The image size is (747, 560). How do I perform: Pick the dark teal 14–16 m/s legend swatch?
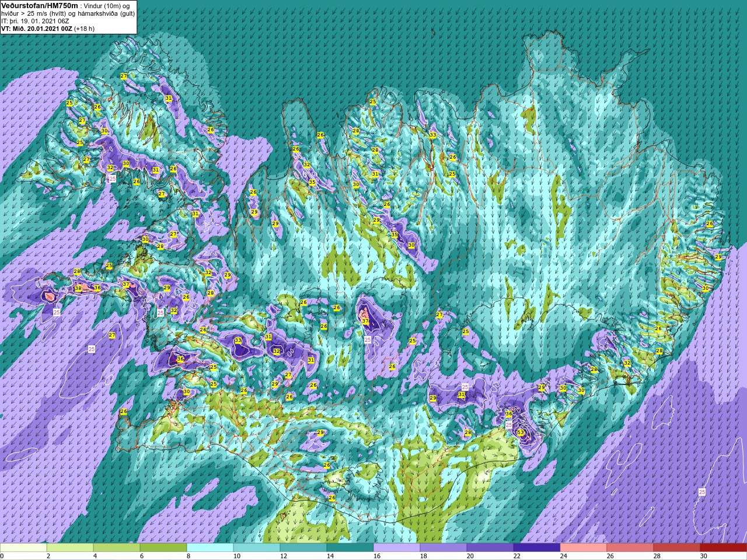350,548
